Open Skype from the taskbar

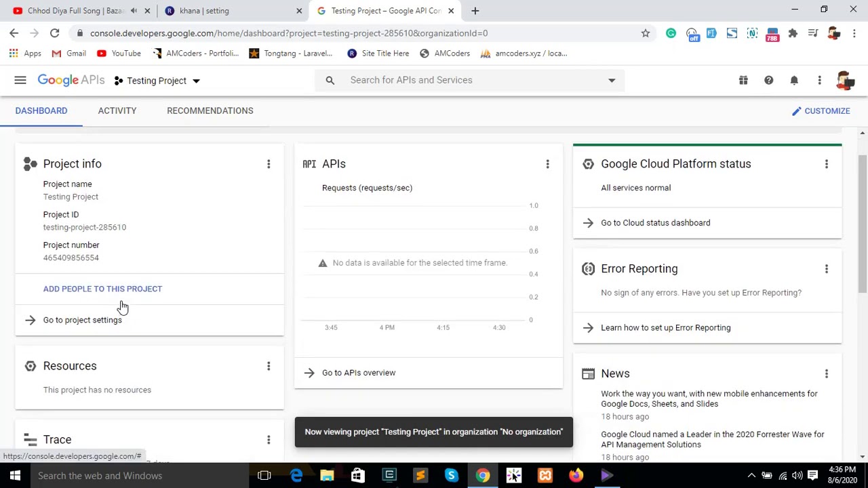pyautogui.click(x=451, y=476)
